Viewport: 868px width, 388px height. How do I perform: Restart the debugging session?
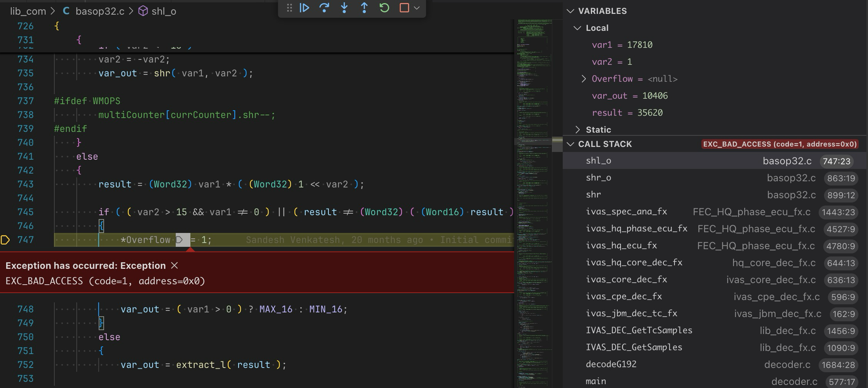click(x=384, y=8)
